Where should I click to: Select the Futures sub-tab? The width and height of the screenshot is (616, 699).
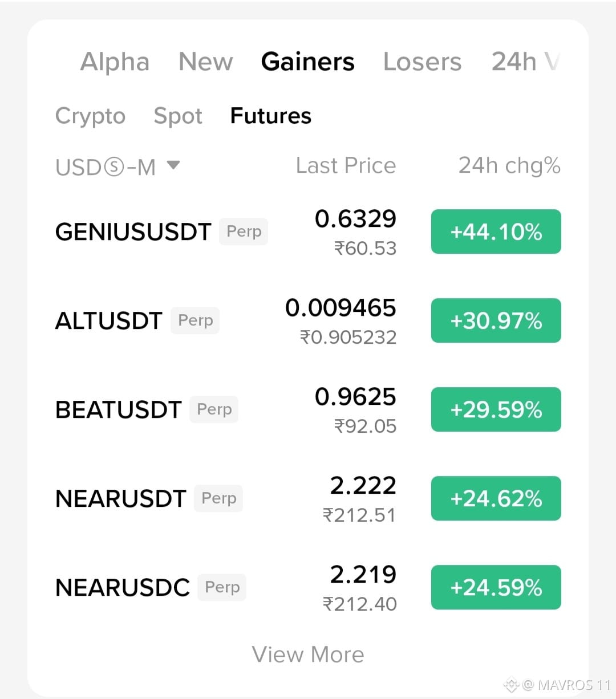271,116
